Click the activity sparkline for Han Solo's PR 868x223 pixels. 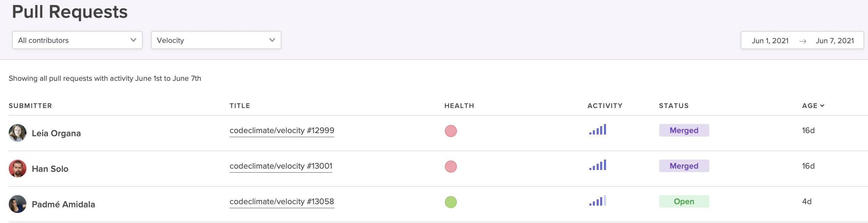tap(597, 166)
